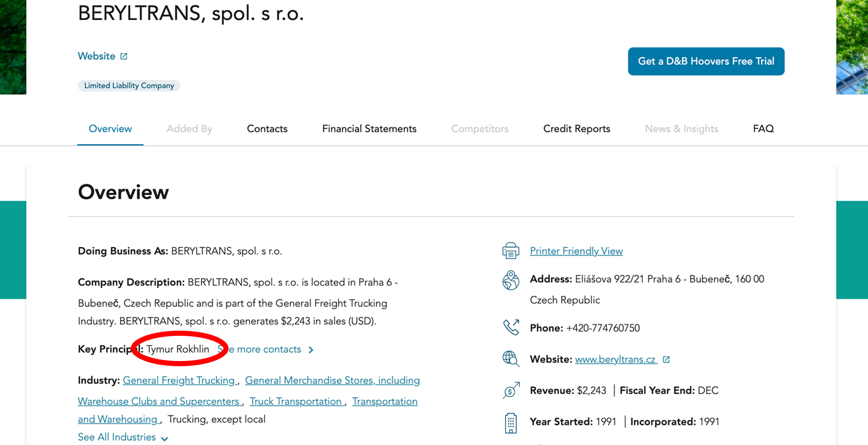Open the www.beryltrans.cz website link
868x445 pixels.
615,360
